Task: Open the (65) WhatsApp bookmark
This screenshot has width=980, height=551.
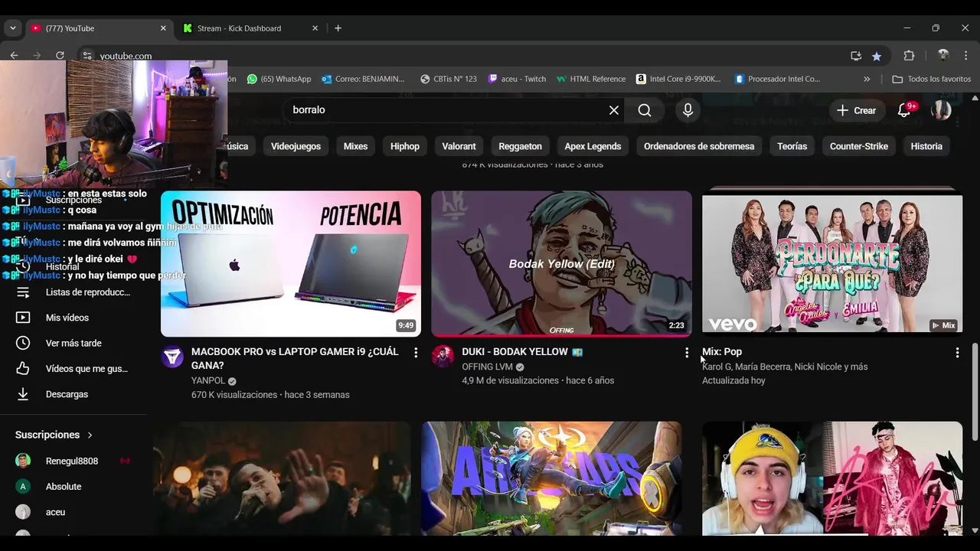Action: [x=279, y=79]
